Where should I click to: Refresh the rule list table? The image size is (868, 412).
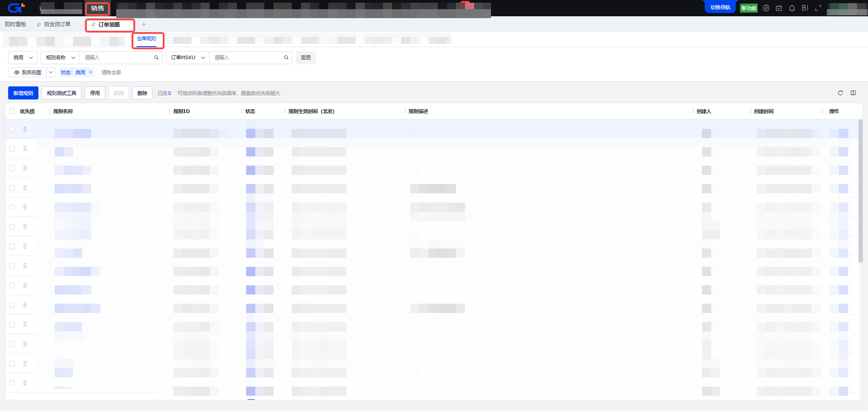click(x=840, y=93)
